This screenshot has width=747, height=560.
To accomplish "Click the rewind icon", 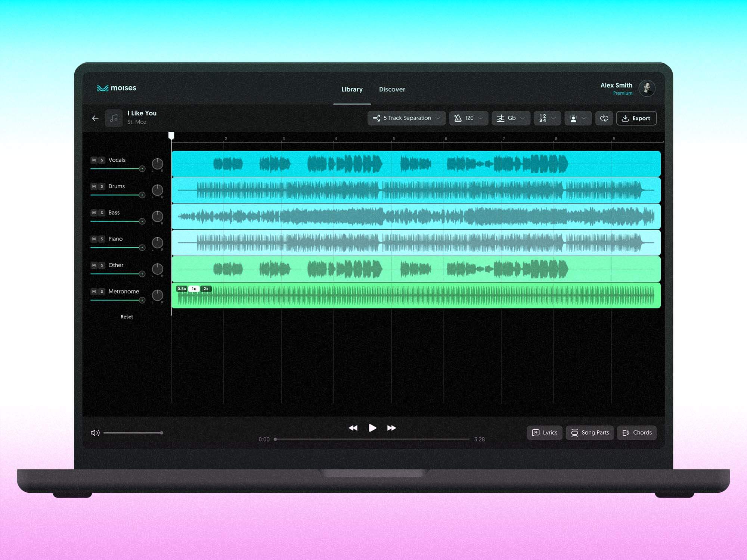I will (353, 428).
